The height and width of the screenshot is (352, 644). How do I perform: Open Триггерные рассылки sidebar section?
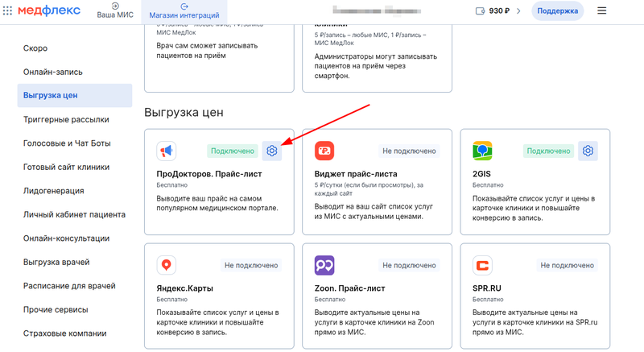pyautogui.click(x=66, y=119)
